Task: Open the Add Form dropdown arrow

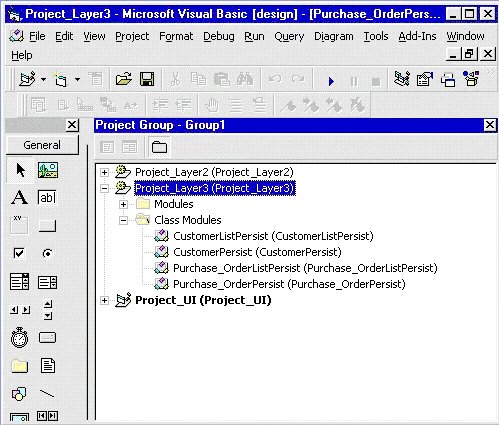Action: pyautogui.click(x=77, y=80)
